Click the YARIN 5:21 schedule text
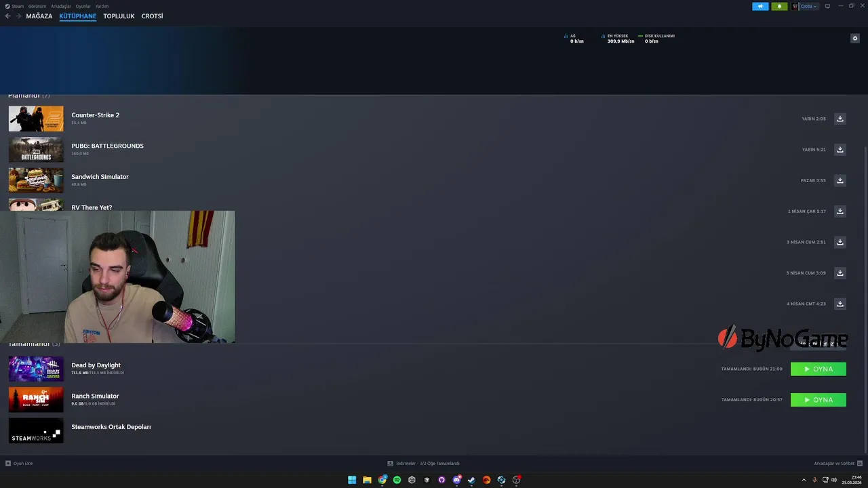Viewport: 868px width, 488px height. [x=814, y=150]
